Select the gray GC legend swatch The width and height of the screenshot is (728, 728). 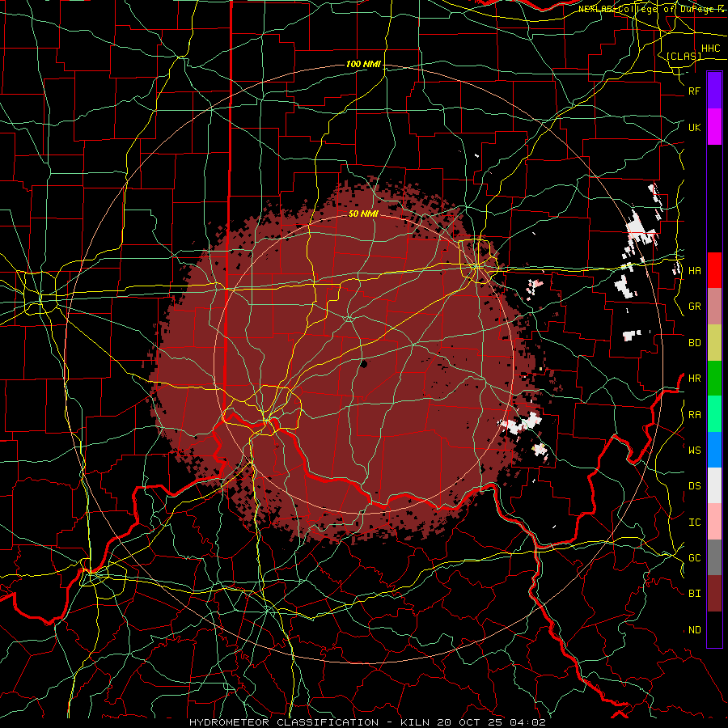pos(714,557)
